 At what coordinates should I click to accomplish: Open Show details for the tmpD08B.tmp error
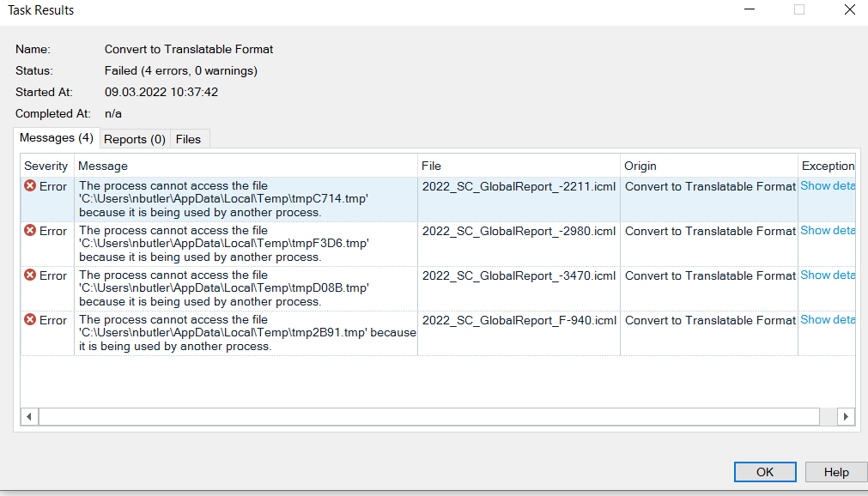[x=827, y=275]
